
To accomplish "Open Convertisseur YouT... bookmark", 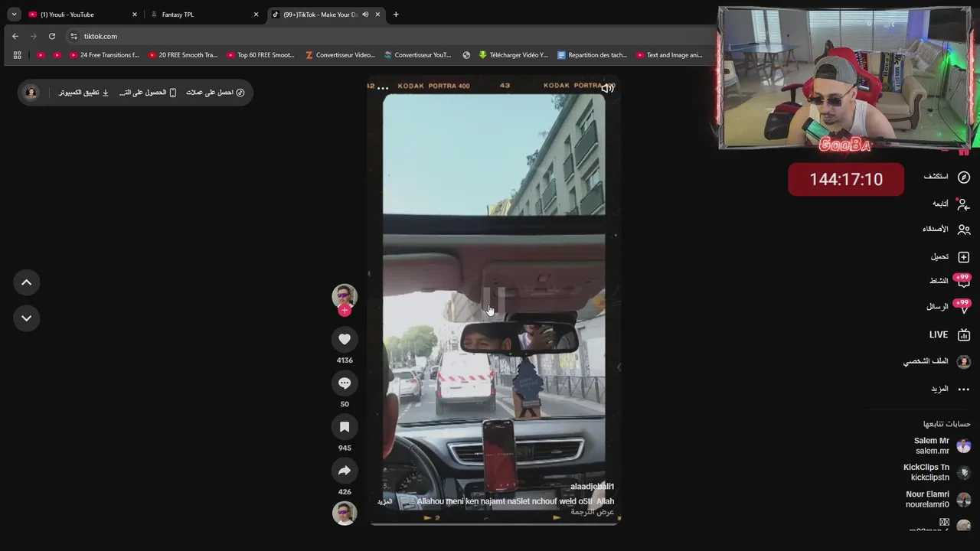I will pos(418,55).
